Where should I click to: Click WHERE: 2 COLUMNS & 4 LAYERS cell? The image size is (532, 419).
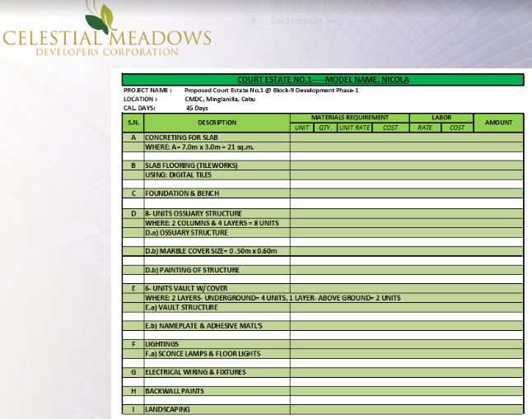[x=217, y=223]
